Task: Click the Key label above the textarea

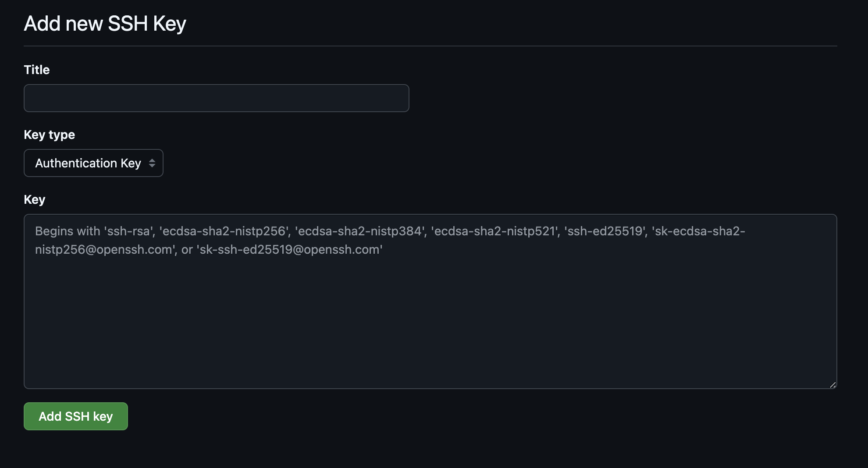Action: [x=34, y=199]
